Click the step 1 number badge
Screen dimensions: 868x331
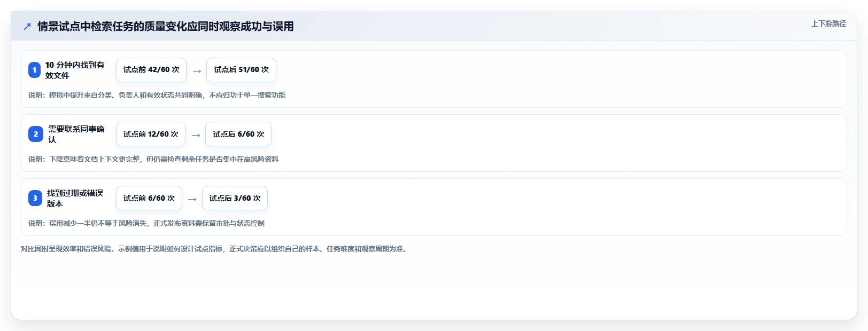tap(34, 70)
